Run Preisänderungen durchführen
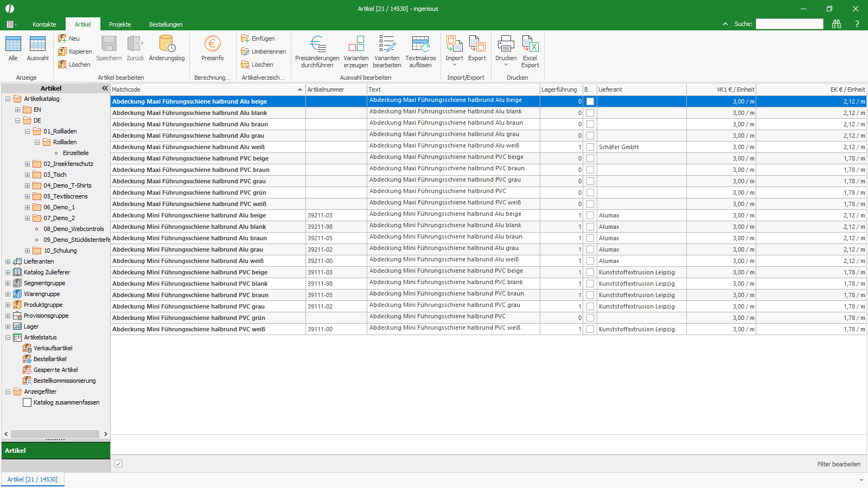The image size is (868, 488). [x=317, y=52]
